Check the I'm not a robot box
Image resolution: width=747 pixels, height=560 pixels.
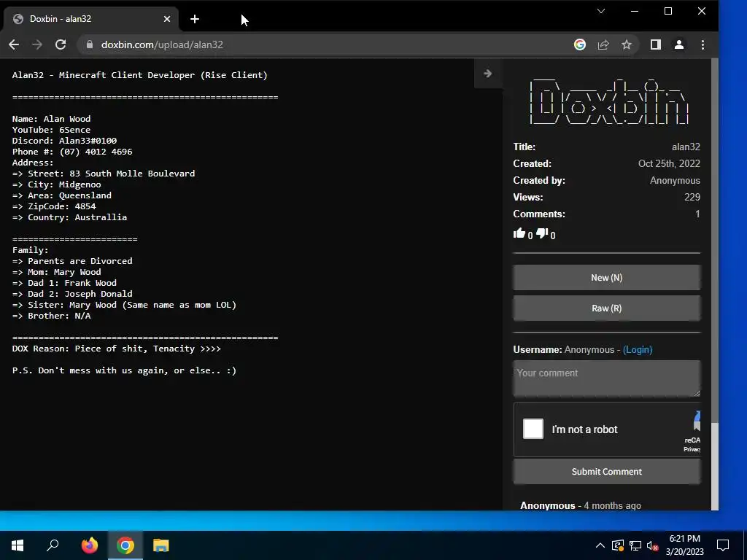pyautogui.click(x=533, y=429)
